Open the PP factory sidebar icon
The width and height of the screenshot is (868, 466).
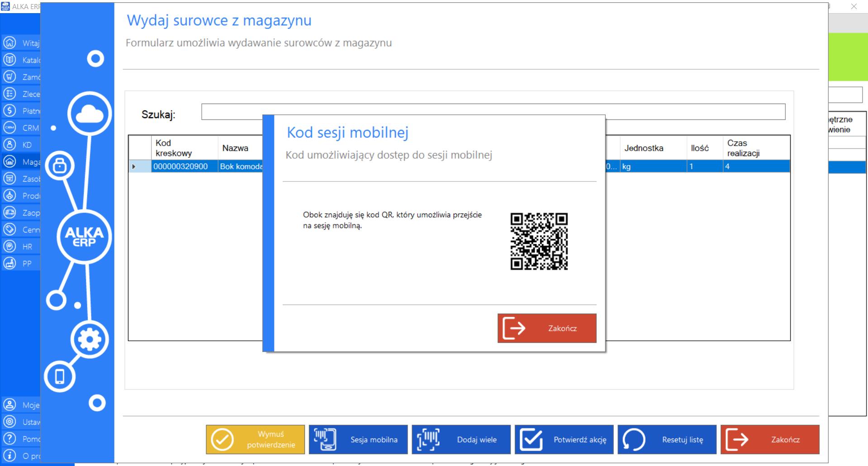(x=9, y=263)
